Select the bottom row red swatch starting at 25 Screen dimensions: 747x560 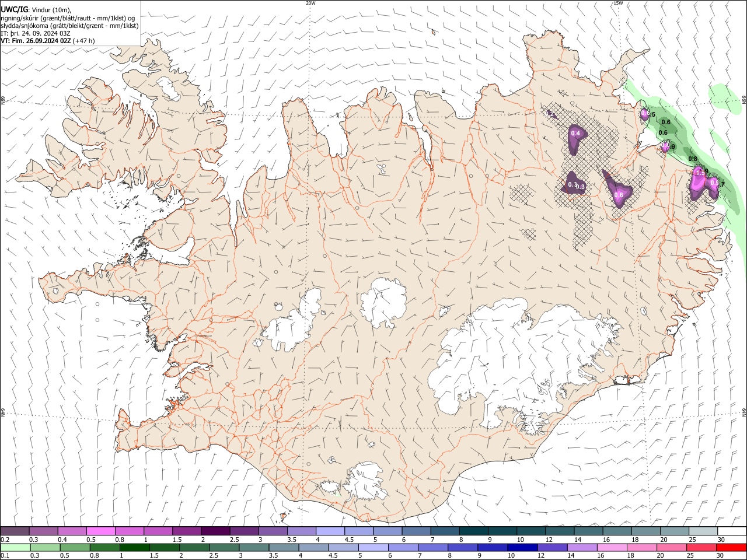[x=702, y=547]
